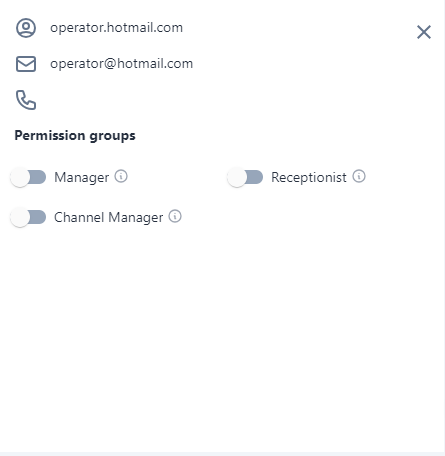This screenshot has height=456, width=445.
Task: Enable the Receptionist permission switch
Action: coord(245,177)
